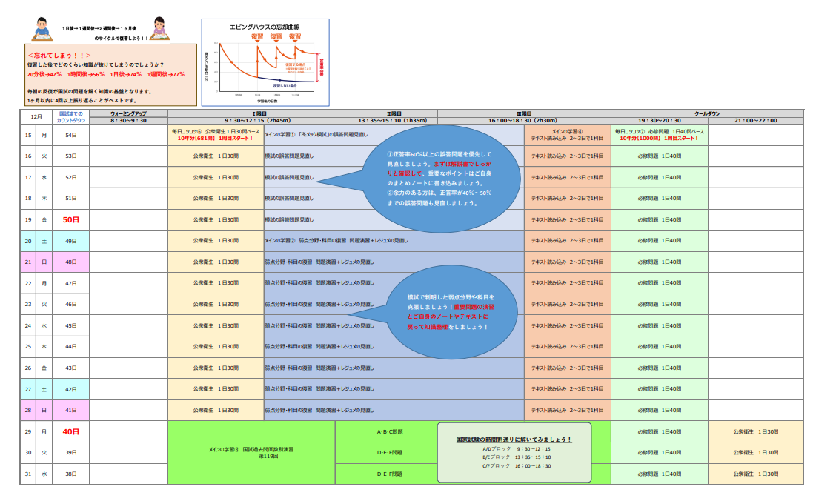836x504 pixels.
Task: Click the red 50日 countdown cell
Action: coord(70,220)
